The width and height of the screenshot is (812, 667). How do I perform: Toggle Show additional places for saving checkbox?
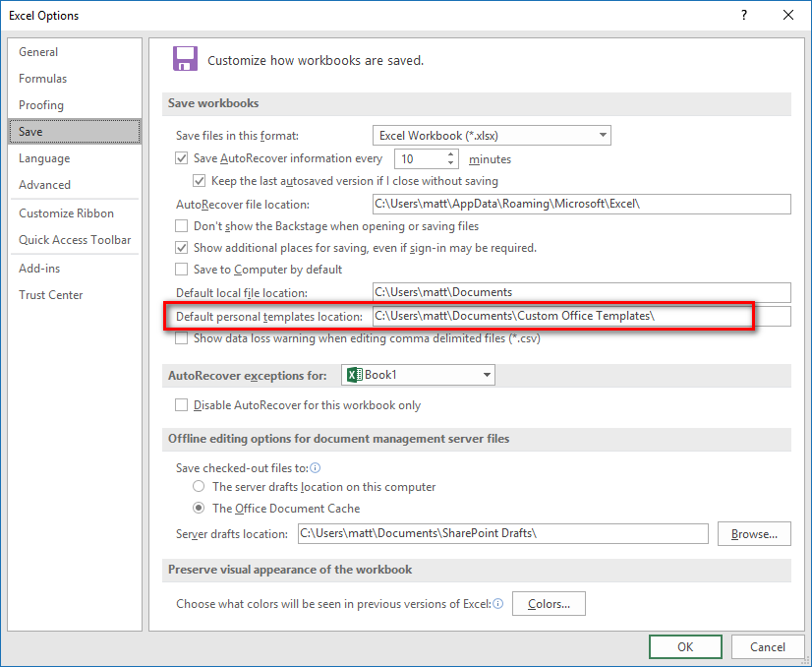point(181,248)
